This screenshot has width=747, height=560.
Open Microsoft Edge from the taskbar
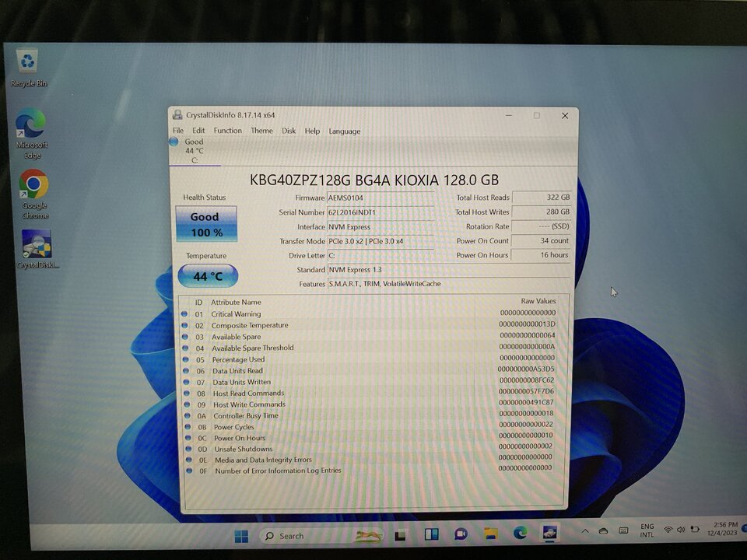coord(521,534)
